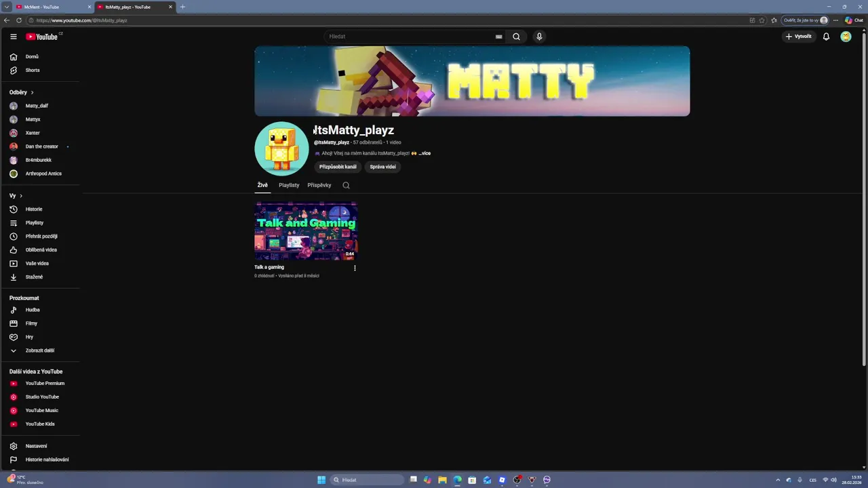Open YouTube Music
The height and width of the screenshot is (488, 868).
click(41, 411)
